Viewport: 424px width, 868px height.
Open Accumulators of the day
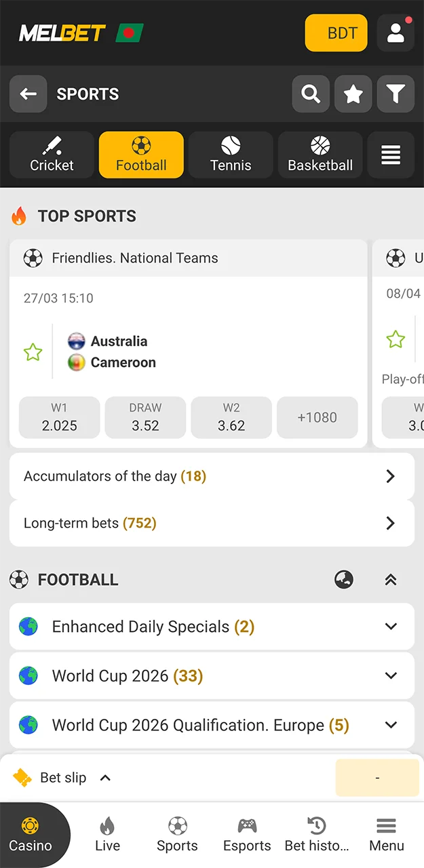212,476
